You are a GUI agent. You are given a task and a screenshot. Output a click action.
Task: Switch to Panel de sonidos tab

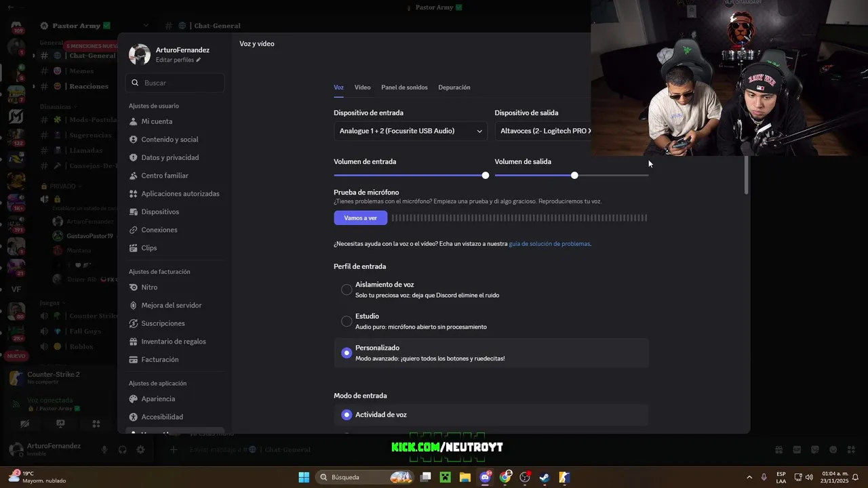click(x=404, y=87)
